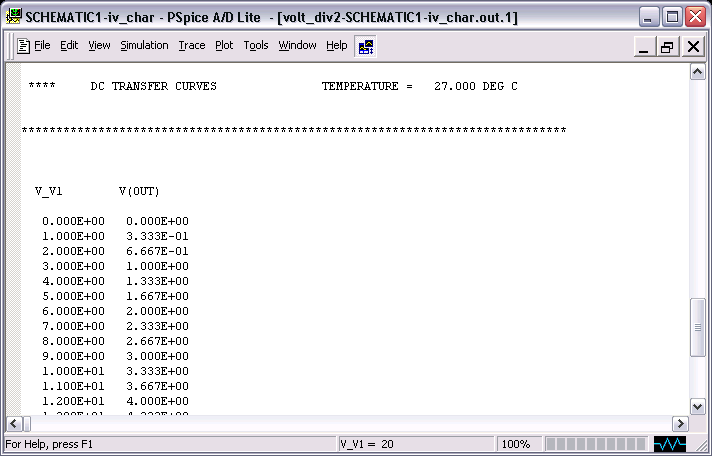This screenshot has width=712, height=456.
Task: Open the View menu
Action: point(99,45)
